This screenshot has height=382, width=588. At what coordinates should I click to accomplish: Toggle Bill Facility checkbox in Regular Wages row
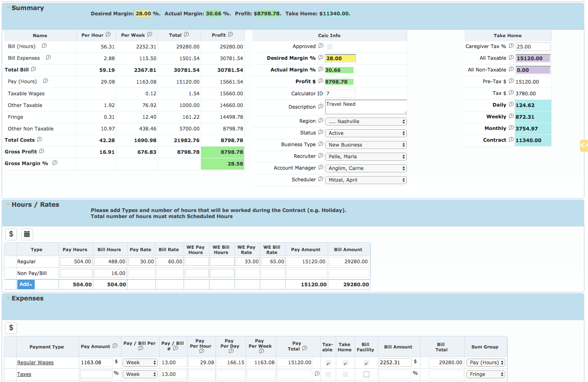click(366, 363)
